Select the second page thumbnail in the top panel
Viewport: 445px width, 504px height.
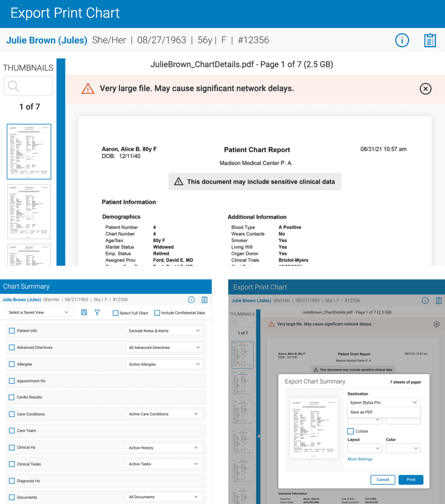click(29, 212)
